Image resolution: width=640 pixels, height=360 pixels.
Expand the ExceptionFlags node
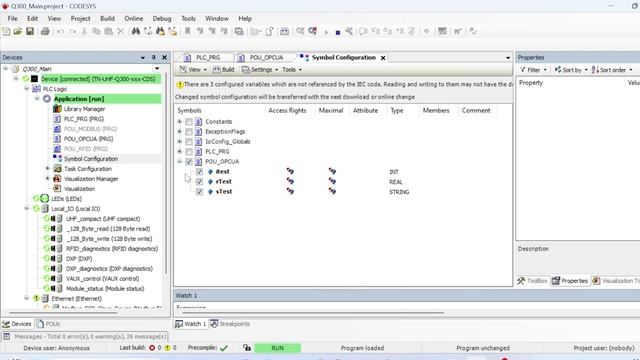[x=179, y=131]
